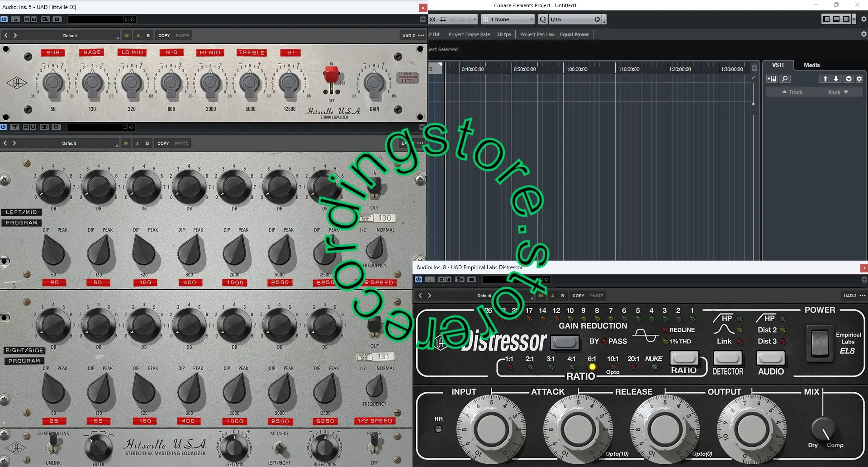Click Read automation (R) in Hitsville EQ window
This screenshot has width=868, height=467.
point(28,19)
